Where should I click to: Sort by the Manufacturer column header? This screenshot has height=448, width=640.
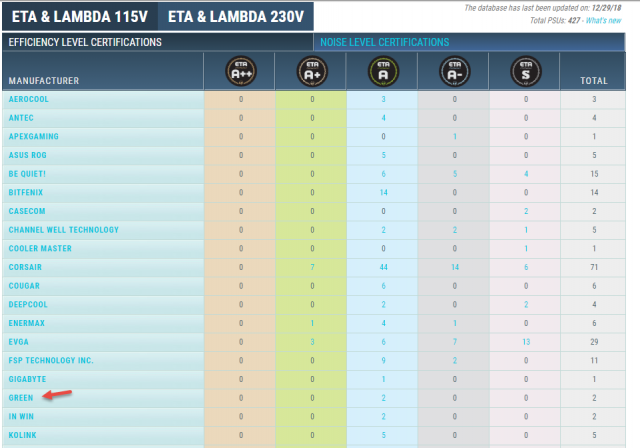[44, 80]
